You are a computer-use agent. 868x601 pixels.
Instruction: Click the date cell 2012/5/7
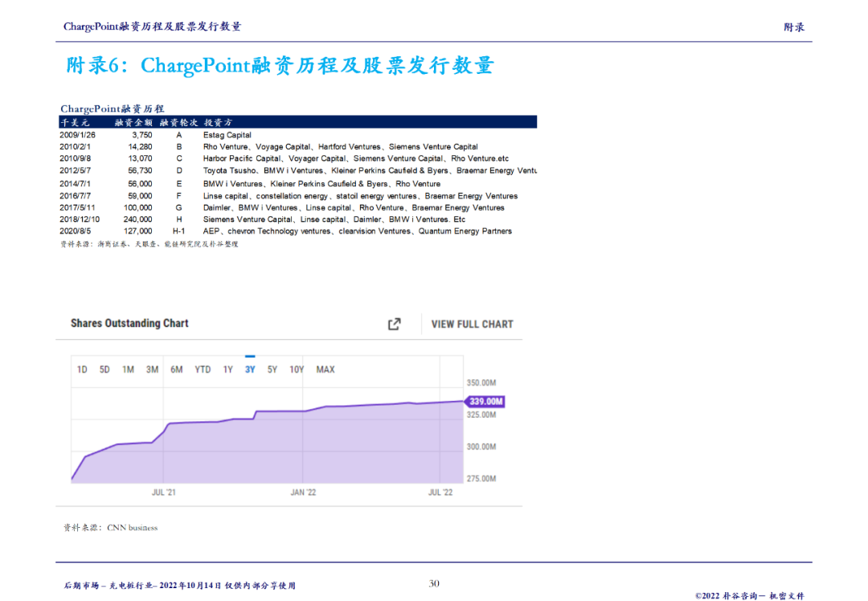[x=76, y=170]
